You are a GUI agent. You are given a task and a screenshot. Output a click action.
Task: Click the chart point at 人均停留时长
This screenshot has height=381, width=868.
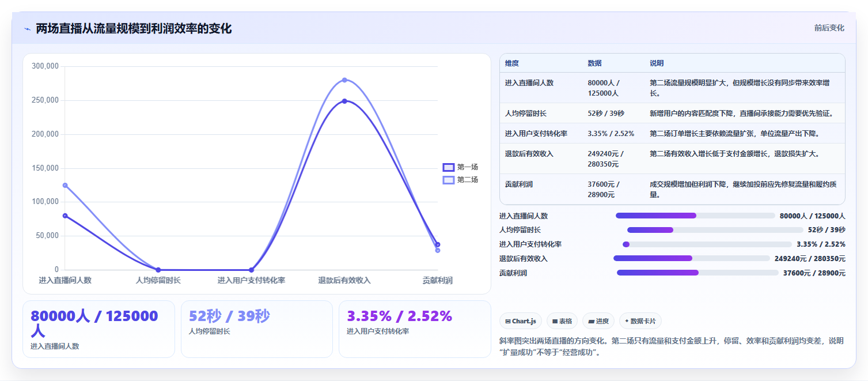[x=158, y=270]
